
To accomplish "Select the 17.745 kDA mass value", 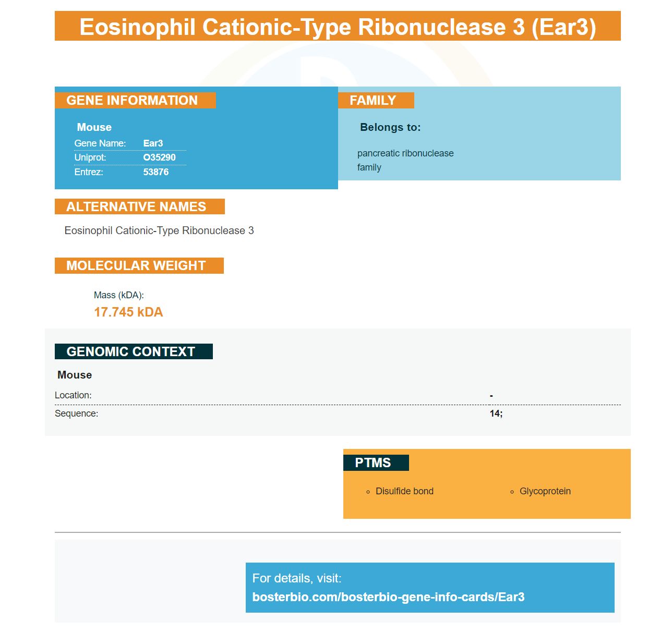I will 128,312.
